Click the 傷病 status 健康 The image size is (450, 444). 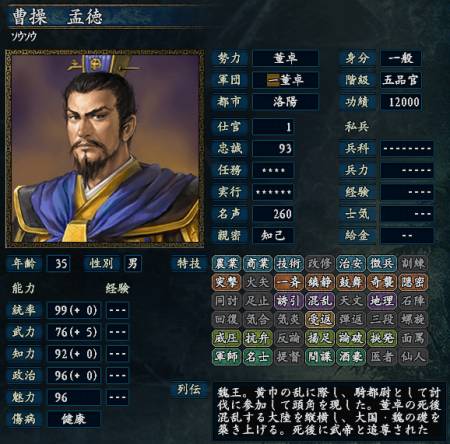(74, 419)
